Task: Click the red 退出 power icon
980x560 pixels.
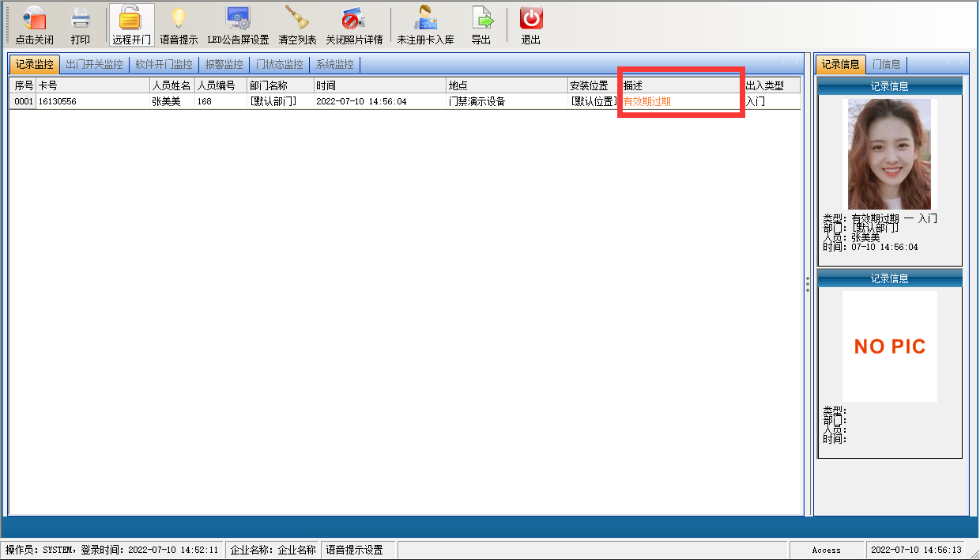Action: click(x=530, y=19)
